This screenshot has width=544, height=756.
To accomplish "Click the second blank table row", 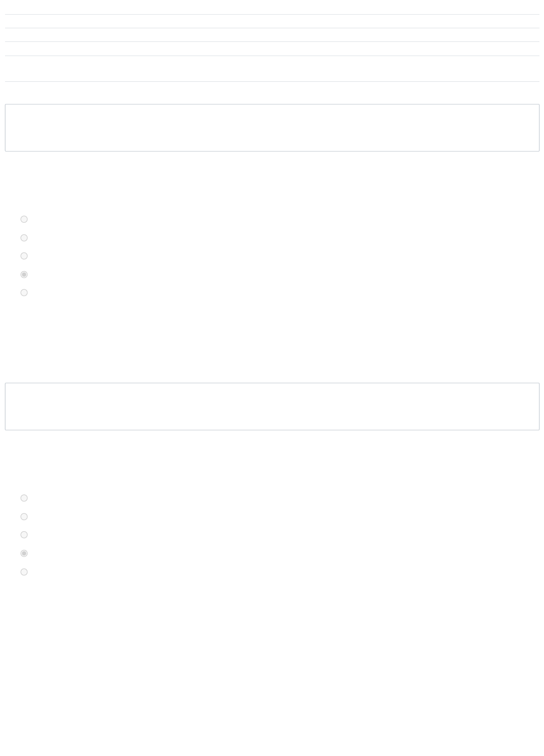I will point(272,21).
